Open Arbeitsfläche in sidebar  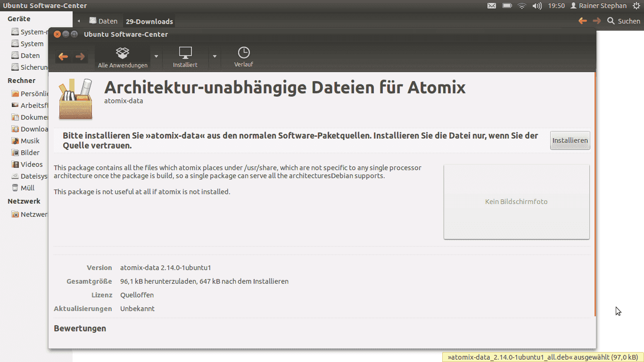click(x=30, y=106)
